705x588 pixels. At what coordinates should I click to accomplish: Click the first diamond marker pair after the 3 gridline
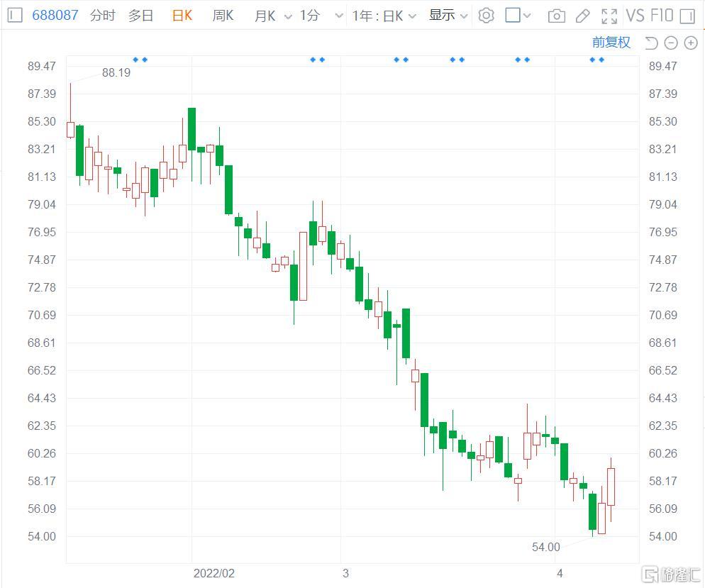click(x=401, y=60)
